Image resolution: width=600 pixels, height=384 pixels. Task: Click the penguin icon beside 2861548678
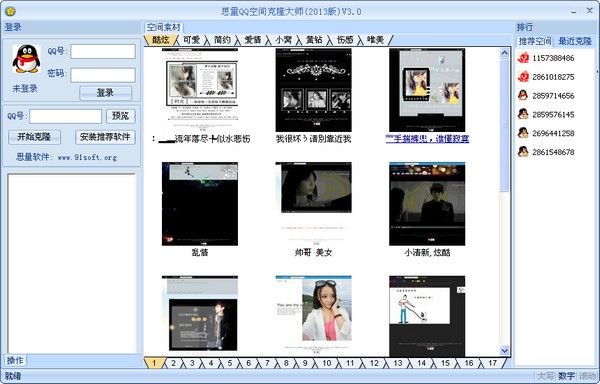(x=523, y=151)
